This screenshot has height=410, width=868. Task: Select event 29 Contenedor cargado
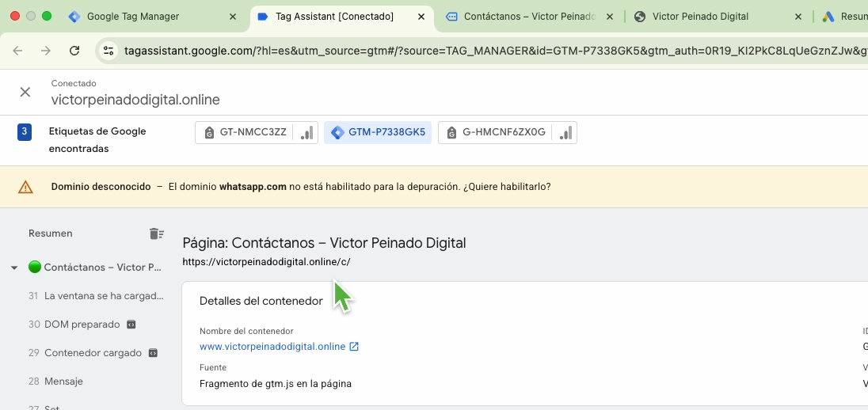pos(85,353)
